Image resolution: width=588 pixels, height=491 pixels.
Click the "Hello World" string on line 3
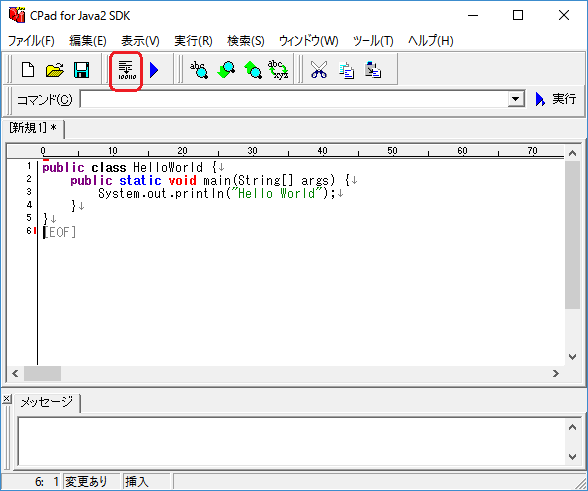pyautogui.click(x=277, y=194)
